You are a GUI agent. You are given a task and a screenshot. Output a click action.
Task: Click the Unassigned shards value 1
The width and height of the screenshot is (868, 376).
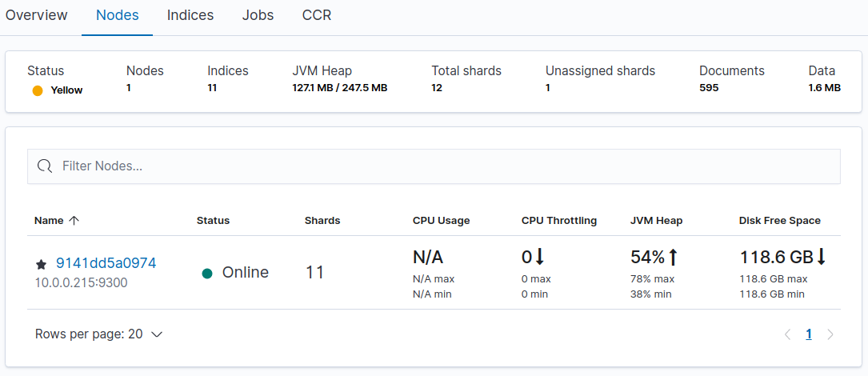(547, 87)
